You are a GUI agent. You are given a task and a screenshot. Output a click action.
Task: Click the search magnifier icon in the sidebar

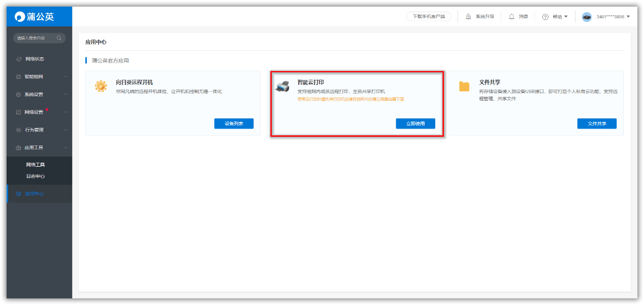(59, 38)
